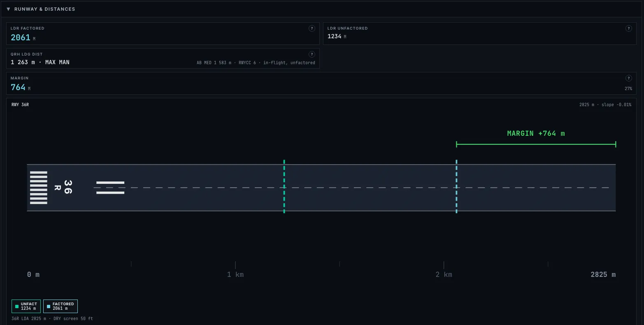Viewport: 644px width, 325px height.
Task: Click the 36 R runway designator marking
Action: pyautogui.click(x=64, y=188)
